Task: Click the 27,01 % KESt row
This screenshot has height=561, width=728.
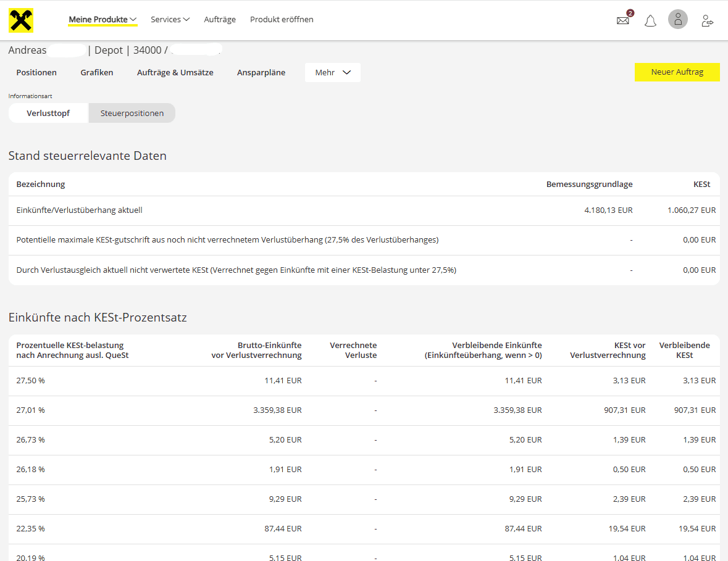Action: click(364, 410)
